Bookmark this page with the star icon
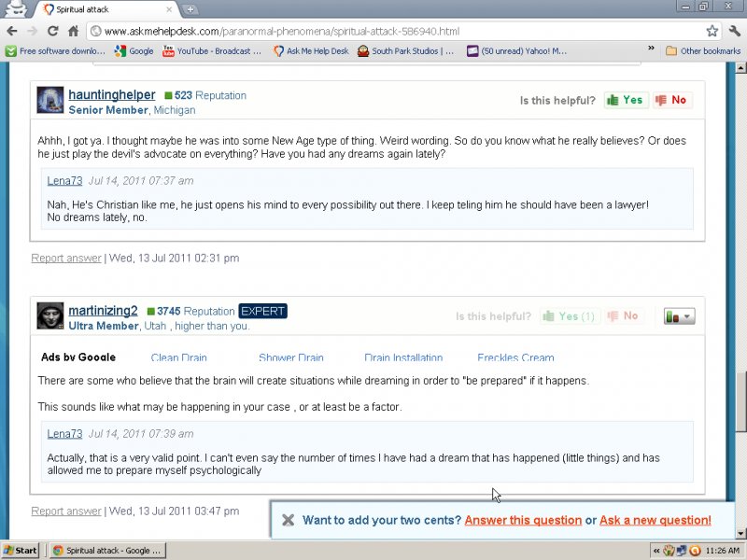The image size is (747, 560). [x=712, y=31]
